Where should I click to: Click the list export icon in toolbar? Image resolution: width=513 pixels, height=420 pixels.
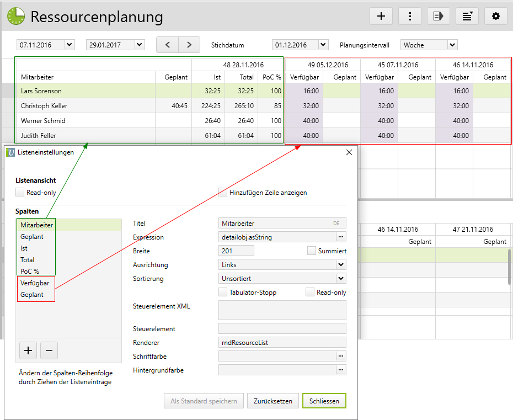click(439, 16)
